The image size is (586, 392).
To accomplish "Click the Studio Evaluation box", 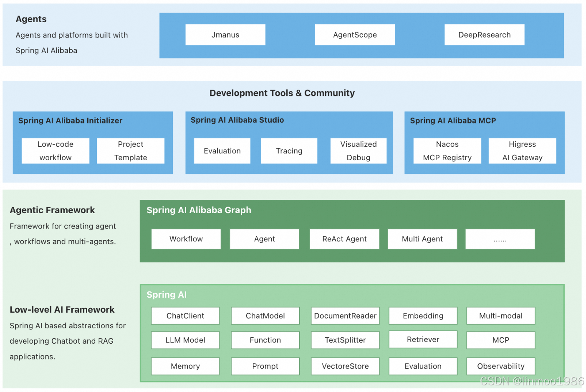I will pos(222,151).
